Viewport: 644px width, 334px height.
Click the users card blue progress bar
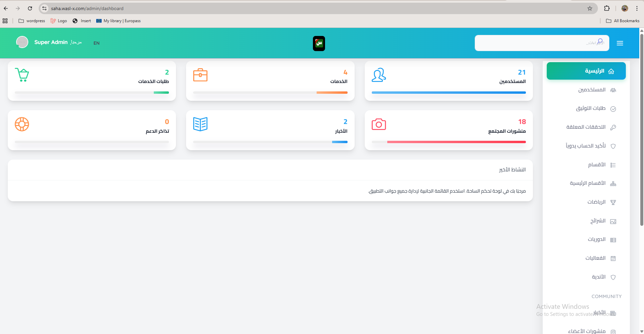click(x=449, y=92)
